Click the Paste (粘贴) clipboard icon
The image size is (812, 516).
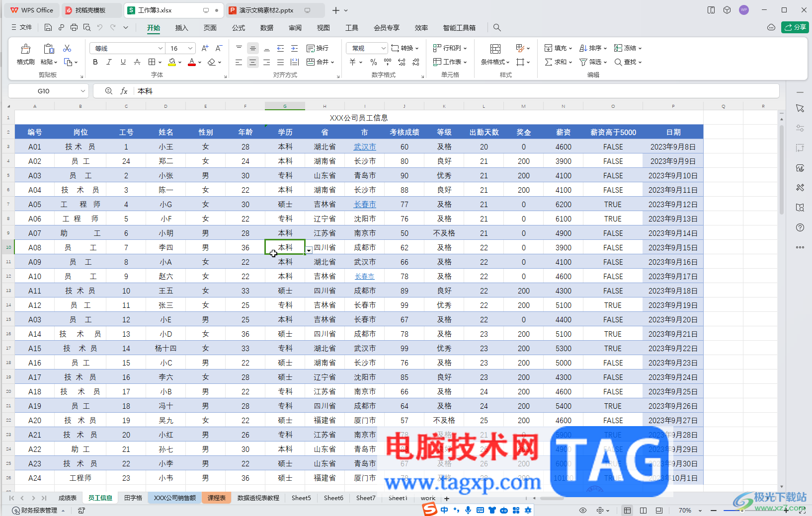coord(49,49)
